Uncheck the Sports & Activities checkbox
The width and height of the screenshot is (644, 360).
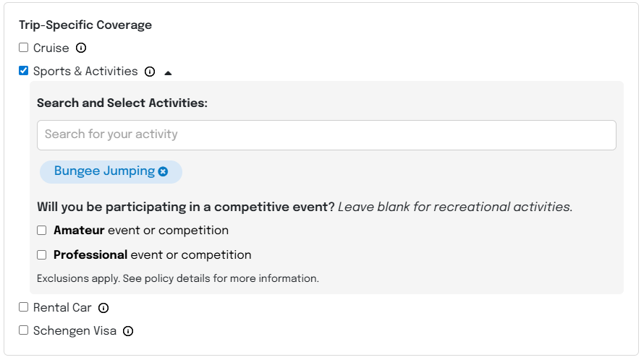click(23, 71)
